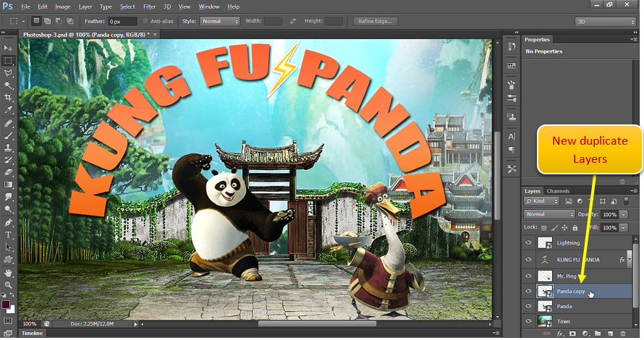Select the Rectangular Marquee tool

(x=8, y=61)
